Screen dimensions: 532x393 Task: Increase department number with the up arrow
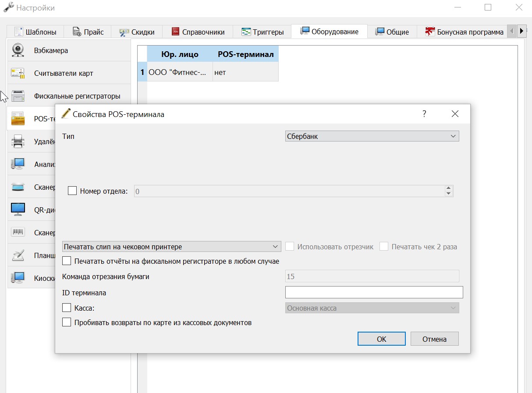coord(448,188)
